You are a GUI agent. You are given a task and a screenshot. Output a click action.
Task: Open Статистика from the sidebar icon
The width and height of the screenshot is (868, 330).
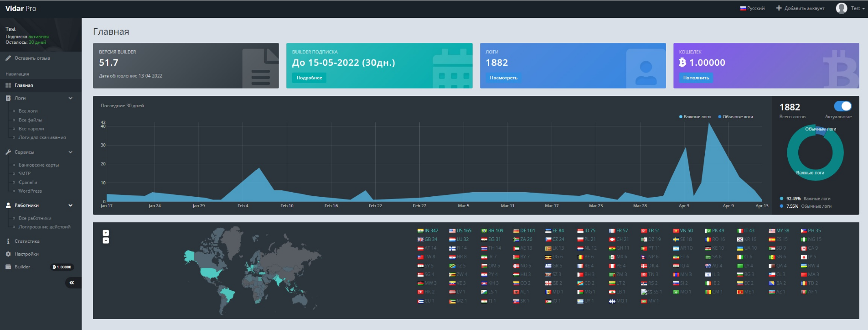[x=8, y=241]
